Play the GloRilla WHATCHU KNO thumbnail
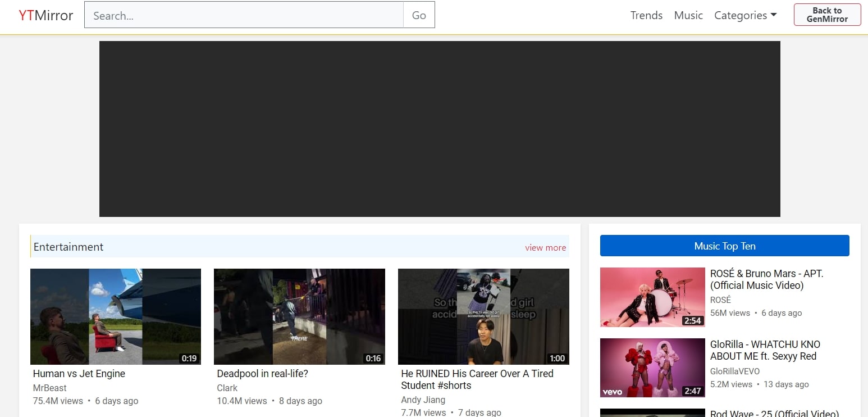 pyautogui.click(x=652, y=368)
